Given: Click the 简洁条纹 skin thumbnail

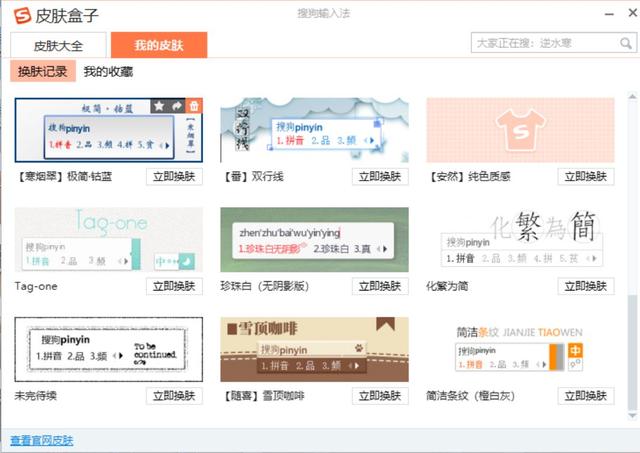Looking at the screenshot, I should [x=520, y=349].
